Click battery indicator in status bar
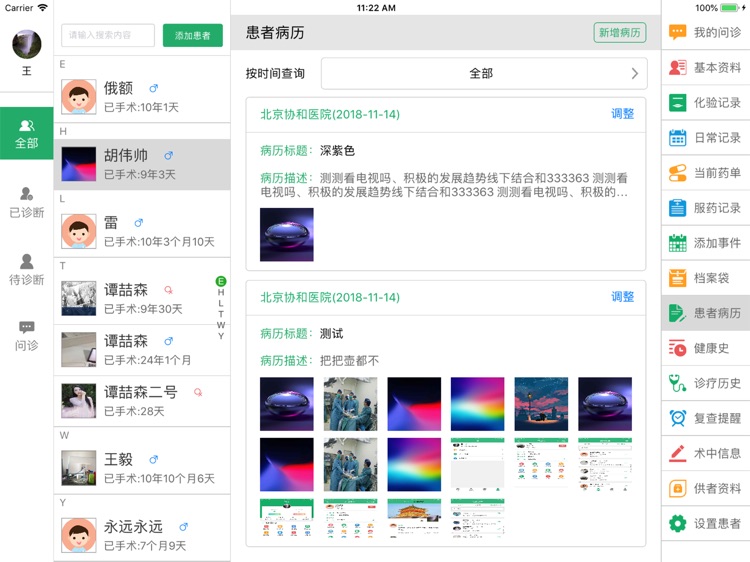Image resolution: width=750 pixels, height=562 pixels. (x=730, y=8)
